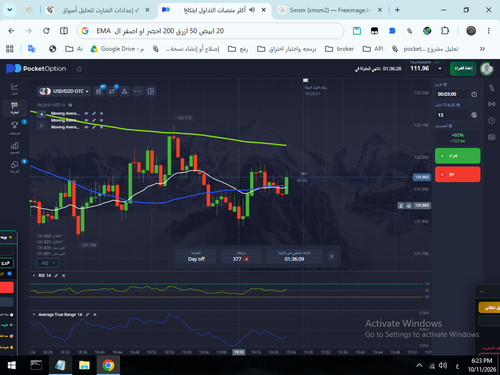500x375 pixels.
Task: Toggle visibility of first Moving Average
Action: coord(86,114)
